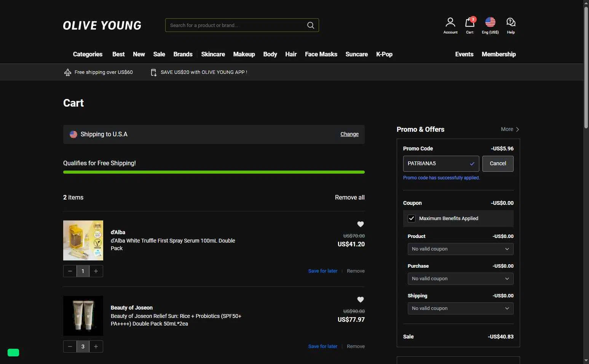The width and height of the screenshot is (589, 364).
Task: Expand the Purchase coupon dropdown
Action: pos(460,279)
